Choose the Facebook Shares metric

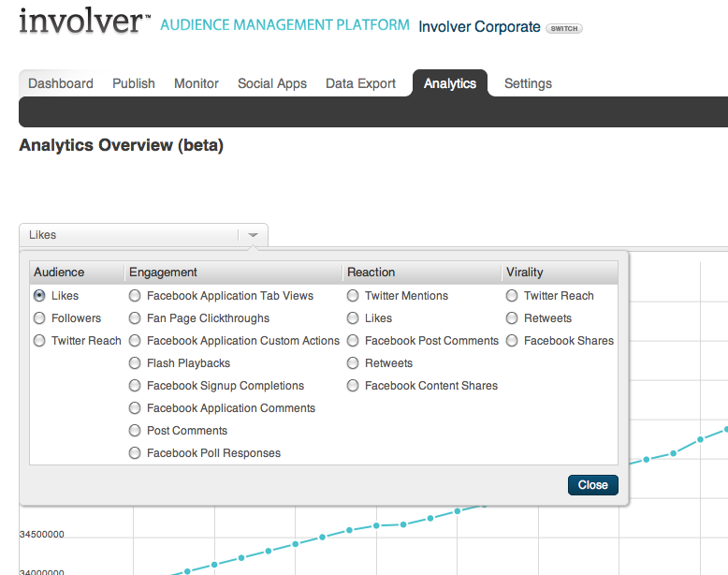[512, 341]
